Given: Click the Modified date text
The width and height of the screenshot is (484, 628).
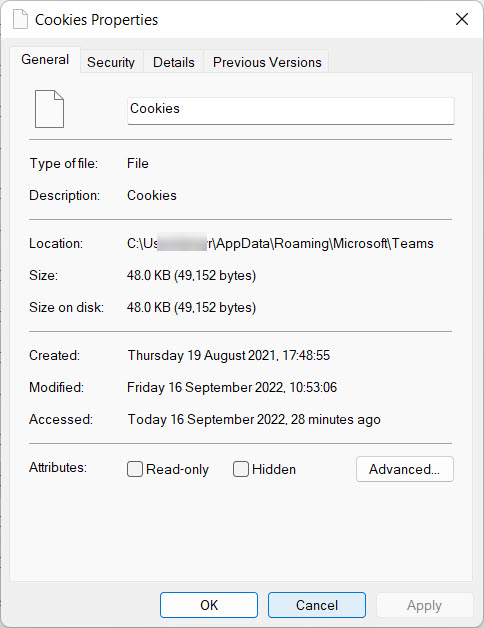Looking at the screenshot, I should click(x=232, y=387).
